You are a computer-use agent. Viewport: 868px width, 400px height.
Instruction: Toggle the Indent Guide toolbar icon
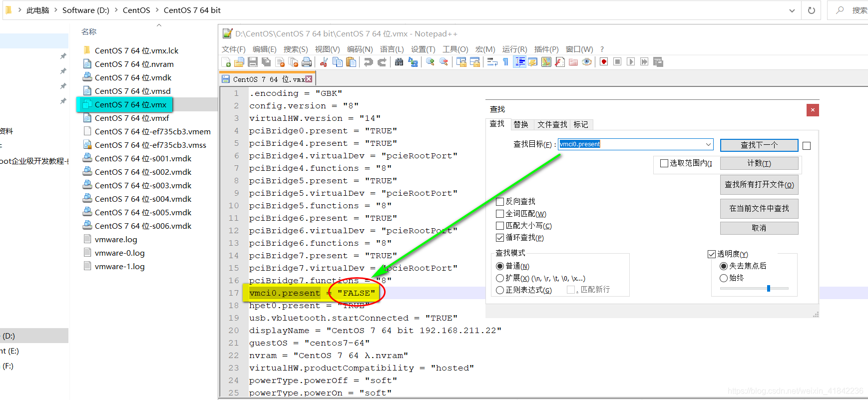519,62
